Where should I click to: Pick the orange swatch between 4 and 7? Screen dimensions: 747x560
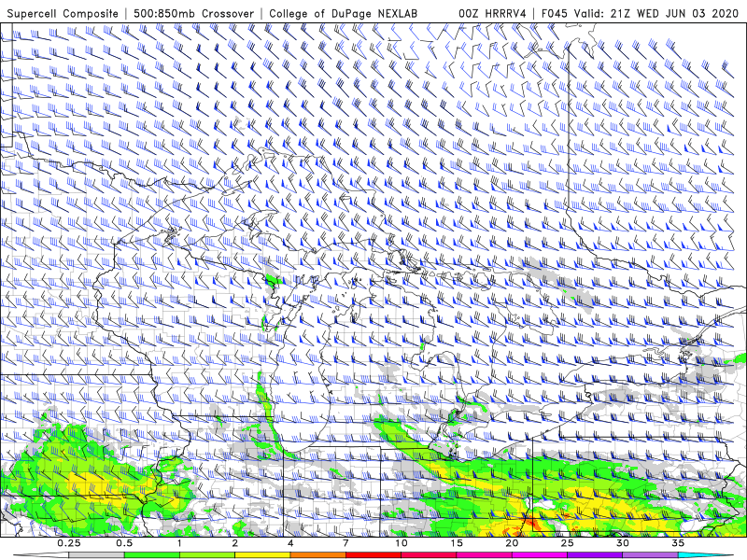click(318, 555)
